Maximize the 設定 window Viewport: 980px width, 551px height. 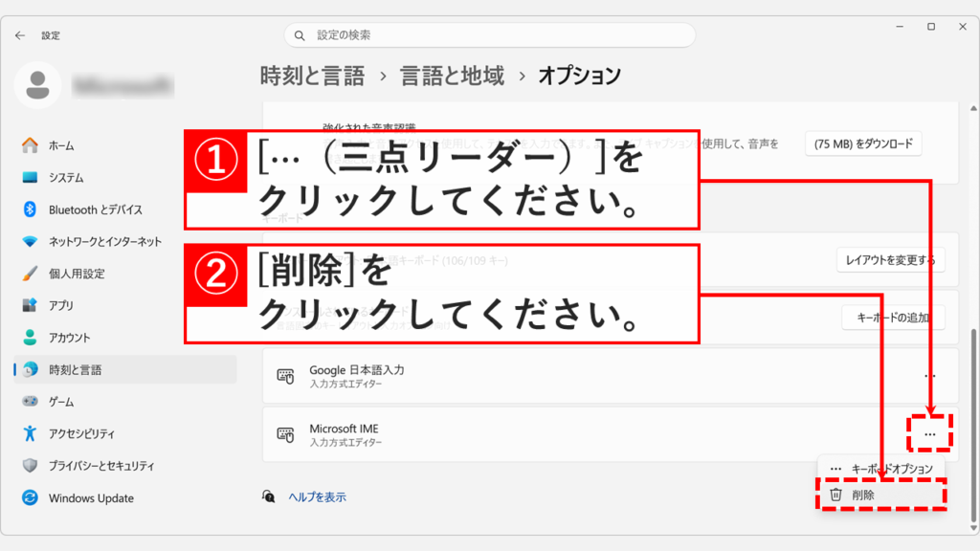pos(931,27)
